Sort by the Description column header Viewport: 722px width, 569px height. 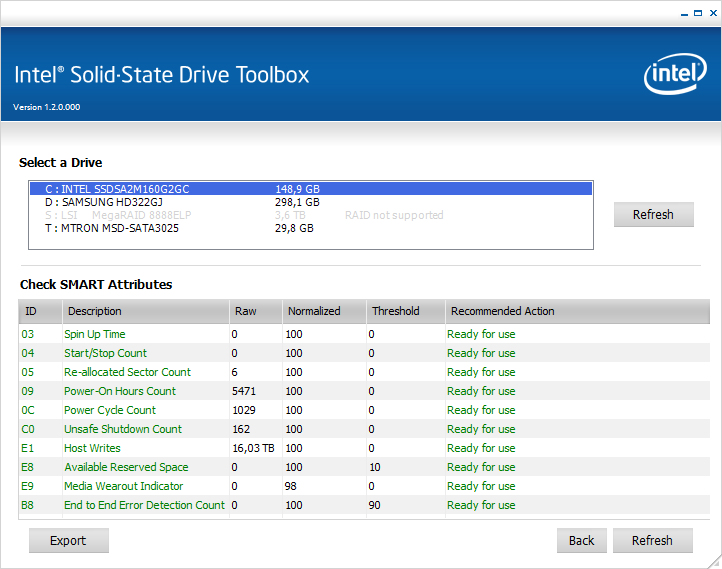(146, 311)
